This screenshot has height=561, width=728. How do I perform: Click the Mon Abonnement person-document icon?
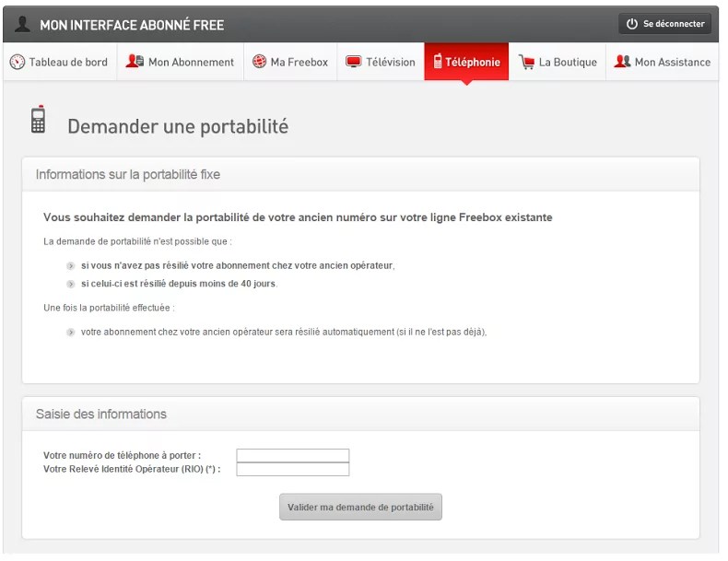[x=135, y=61]
